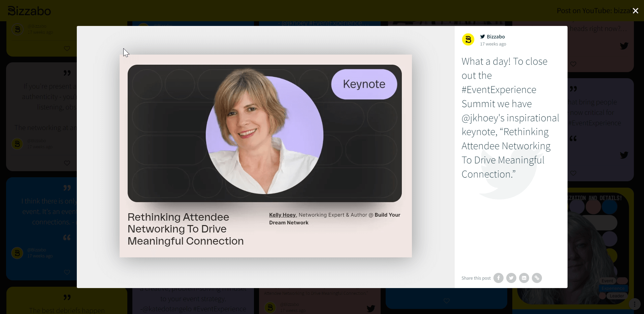Image resolution: width=644 pixels, height=314 pixels.
Task: Open the Kelly Hoey speaker link
Action: pyautogui.click(x=282, y=215)
